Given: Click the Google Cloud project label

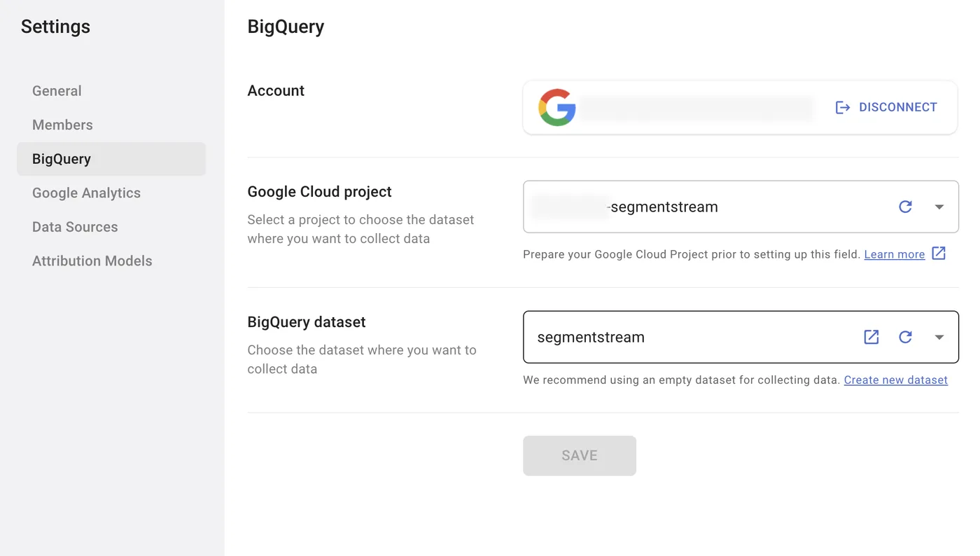Looking at the screenshot, I should coord(319,192).
